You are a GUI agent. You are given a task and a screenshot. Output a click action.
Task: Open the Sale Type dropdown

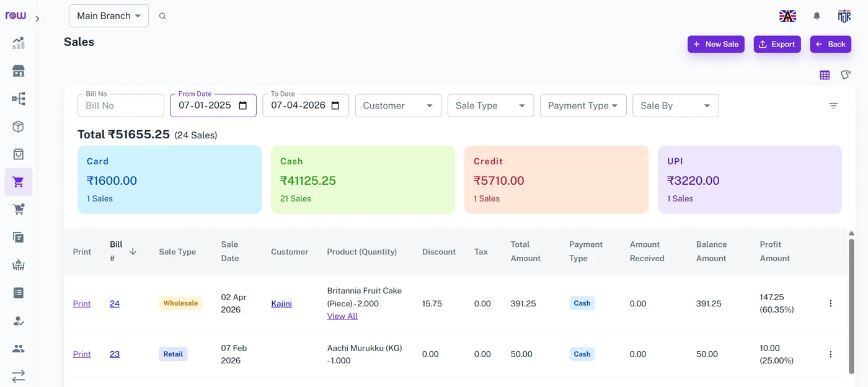[490, 105]
